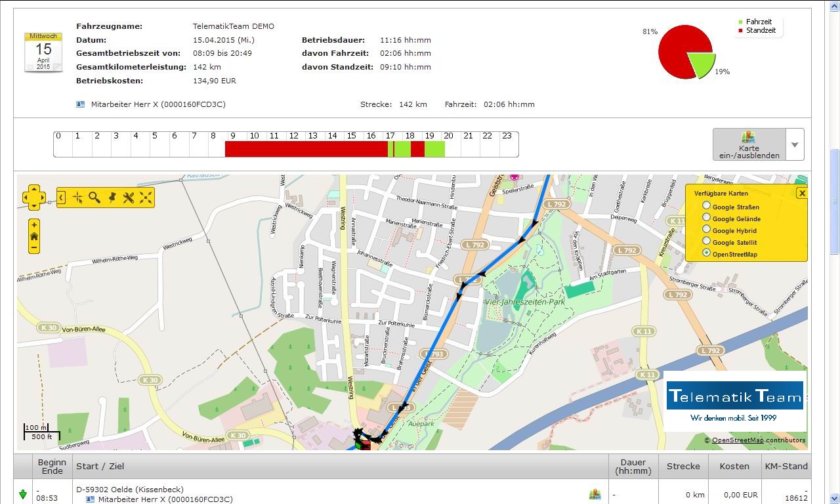Select Google Straßen map
The height and width of the screenshot is (504, 840).
[706, 206]
